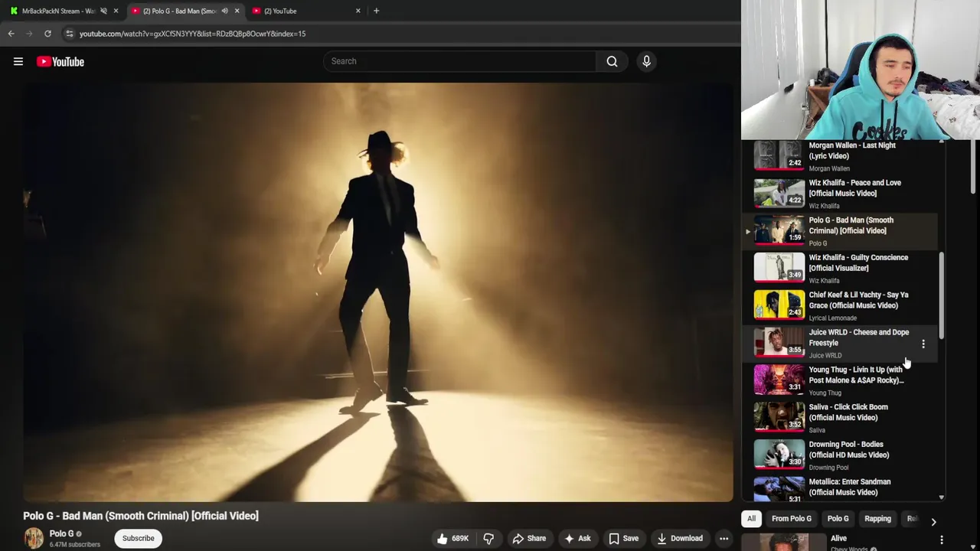
Task: Select the Polo G filter chip
Action: pos(838,519)
